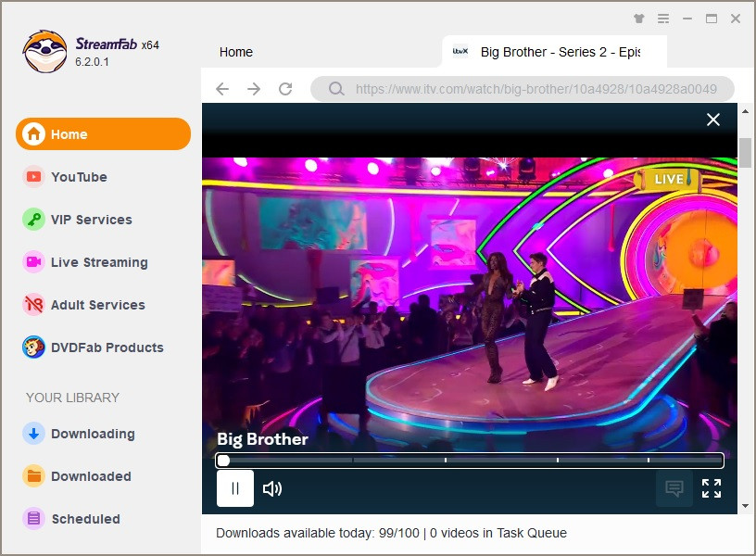Open Adult Services section
Viewport: 756px width, 556px height.
[x=84, y=305]
